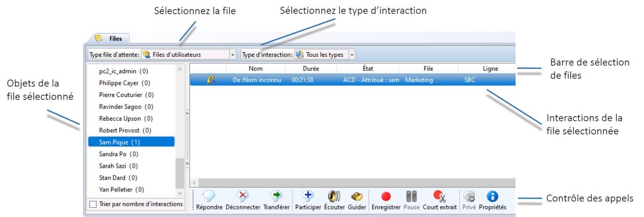Screen dimensions: 644x217
Task: Sort interactions by the Durée column header
Action: pyautogui.click(x=311, y=68)
